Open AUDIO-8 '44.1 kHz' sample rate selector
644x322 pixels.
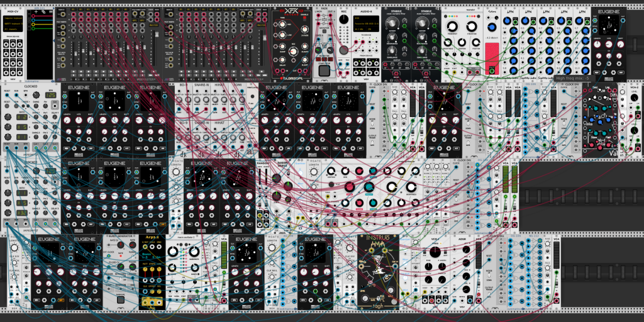[x=359, y=29]
